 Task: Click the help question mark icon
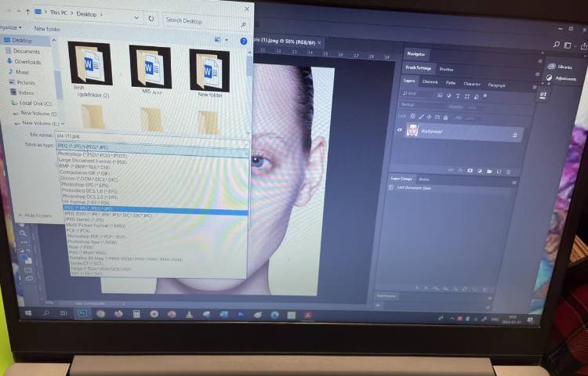point(244,41)
